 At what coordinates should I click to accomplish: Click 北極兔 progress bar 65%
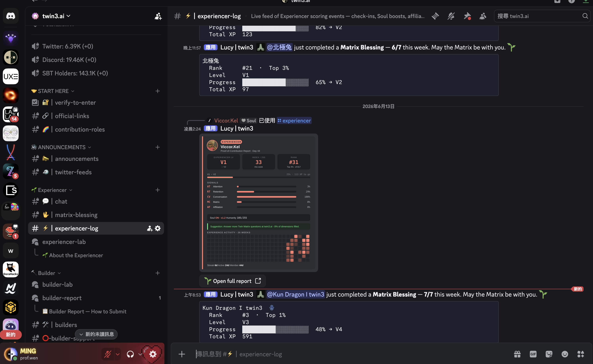click(x=275, y=82)
